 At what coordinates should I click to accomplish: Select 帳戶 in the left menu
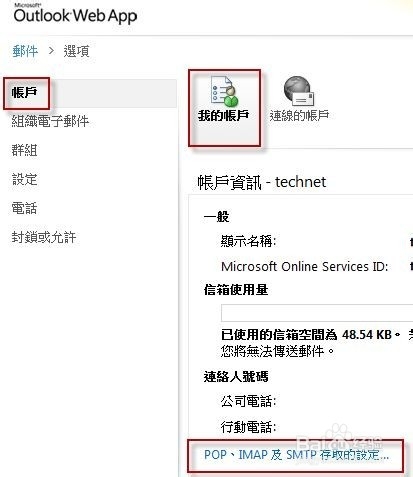tap(24, 93)
